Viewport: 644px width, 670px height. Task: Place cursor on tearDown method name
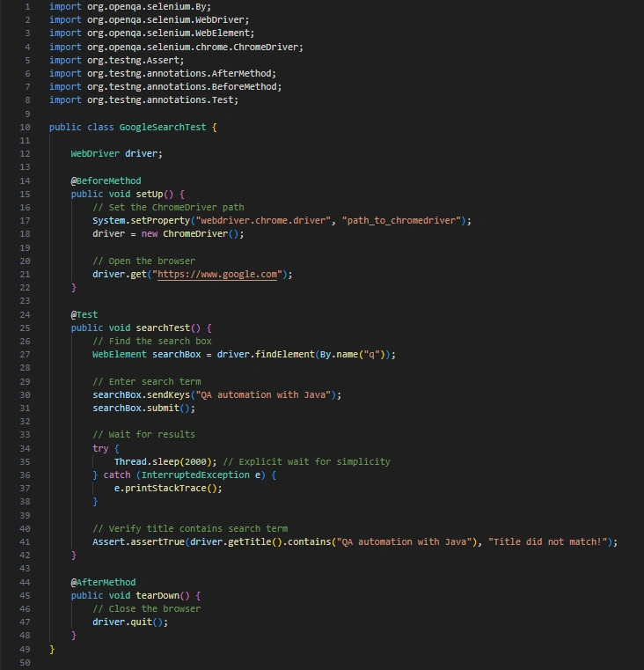[157, 596]
